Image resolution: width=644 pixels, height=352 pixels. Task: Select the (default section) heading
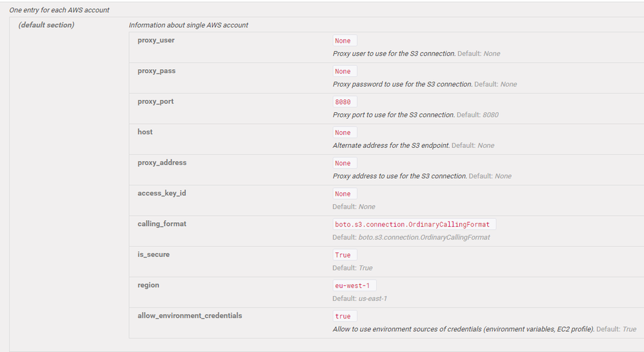[x=46, y=25]
